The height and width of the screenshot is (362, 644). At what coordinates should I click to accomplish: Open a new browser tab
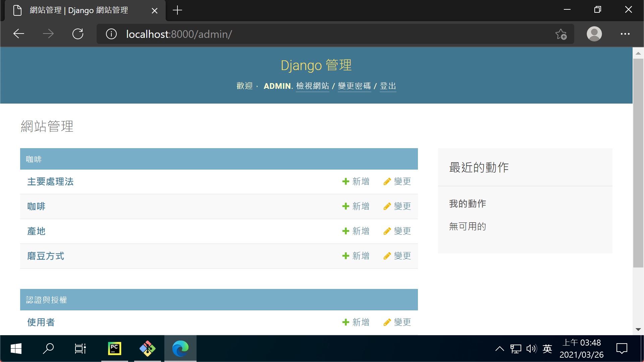click(177, 10)
